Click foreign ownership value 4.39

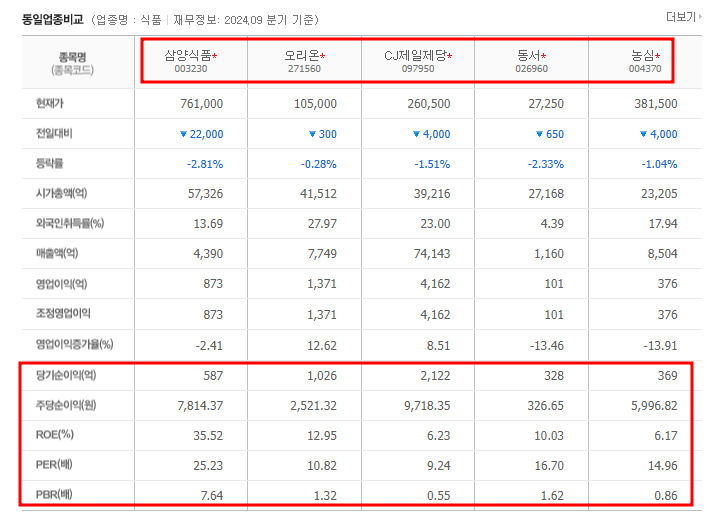[552, 224]
